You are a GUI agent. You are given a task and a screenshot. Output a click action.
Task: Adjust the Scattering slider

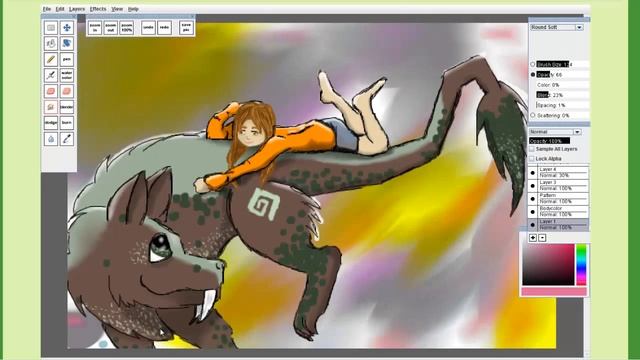tap(562, 116)
